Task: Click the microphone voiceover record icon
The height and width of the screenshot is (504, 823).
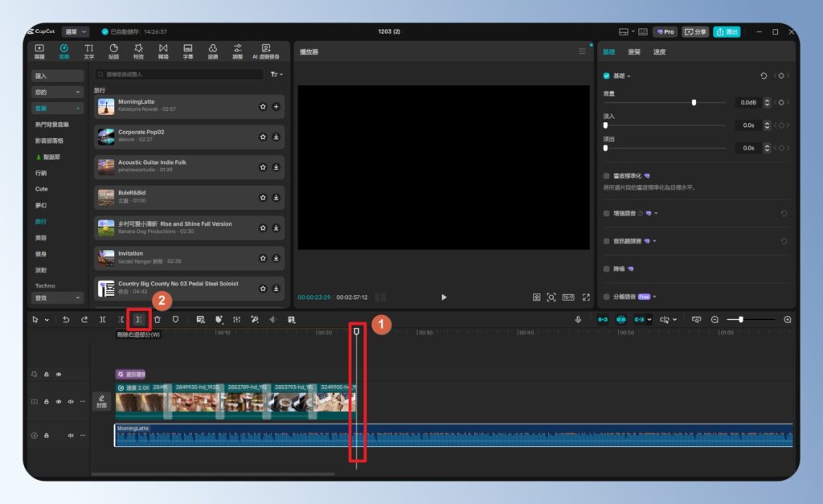Action: pos(578,319)
